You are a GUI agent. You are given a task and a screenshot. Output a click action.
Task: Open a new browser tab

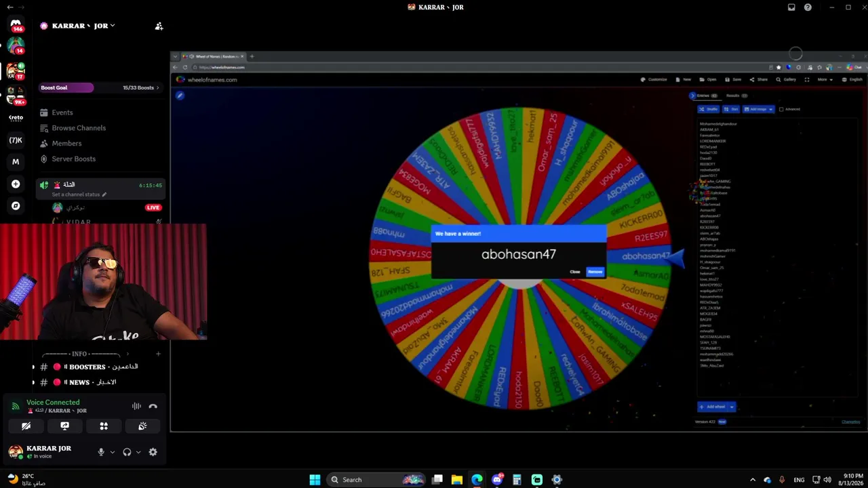point(252,56)
